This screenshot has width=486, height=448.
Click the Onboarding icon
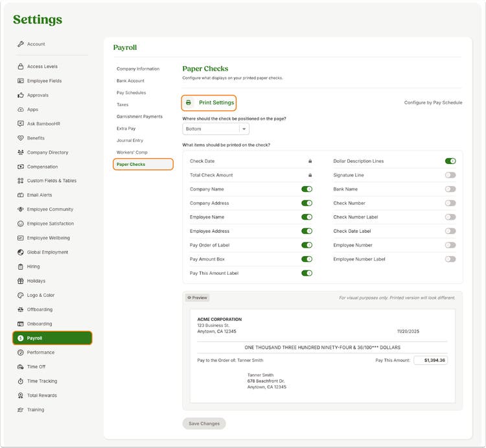21,324
